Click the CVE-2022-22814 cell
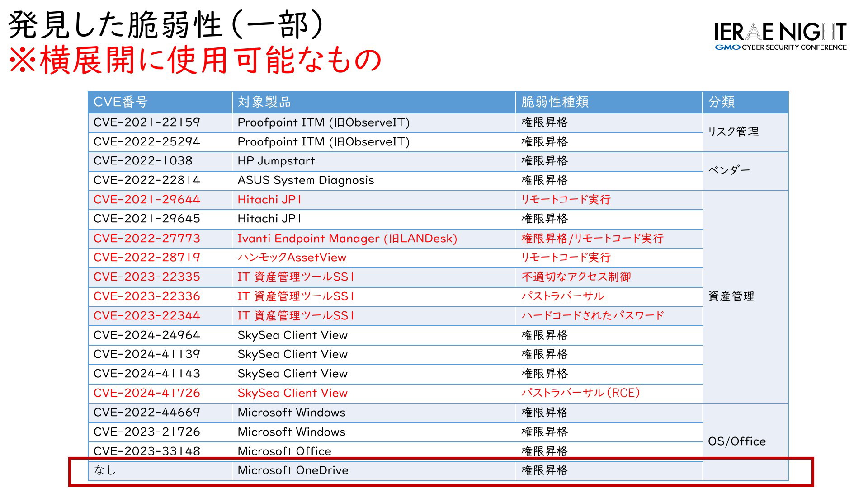 click(x=160, y=180)
